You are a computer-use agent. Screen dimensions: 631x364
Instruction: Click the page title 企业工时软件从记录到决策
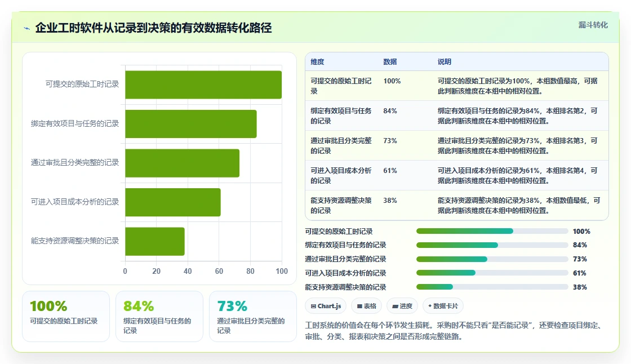154,28
